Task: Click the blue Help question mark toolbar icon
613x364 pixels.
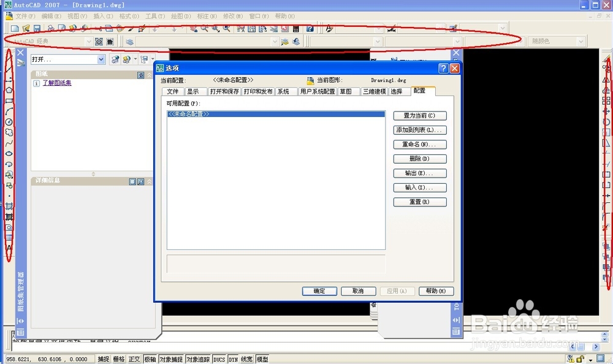Action: click(x=310, y=29)
